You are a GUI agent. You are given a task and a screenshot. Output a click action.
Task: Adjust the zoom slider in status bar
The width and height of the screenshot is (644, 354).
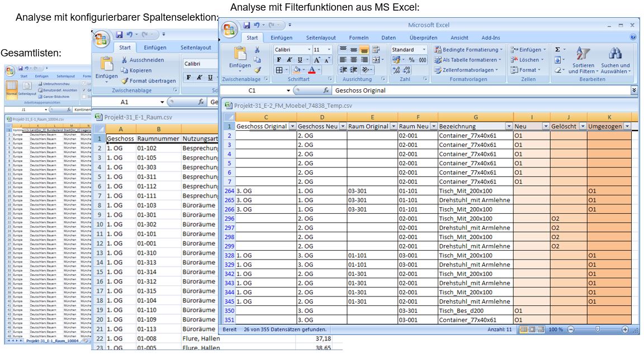598,329
